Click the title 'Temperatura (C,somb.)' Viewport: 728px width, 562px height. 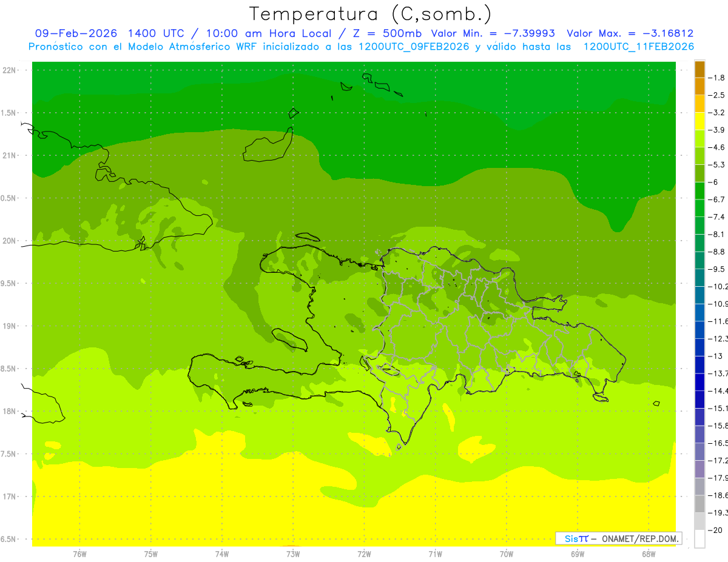point(370,14)
